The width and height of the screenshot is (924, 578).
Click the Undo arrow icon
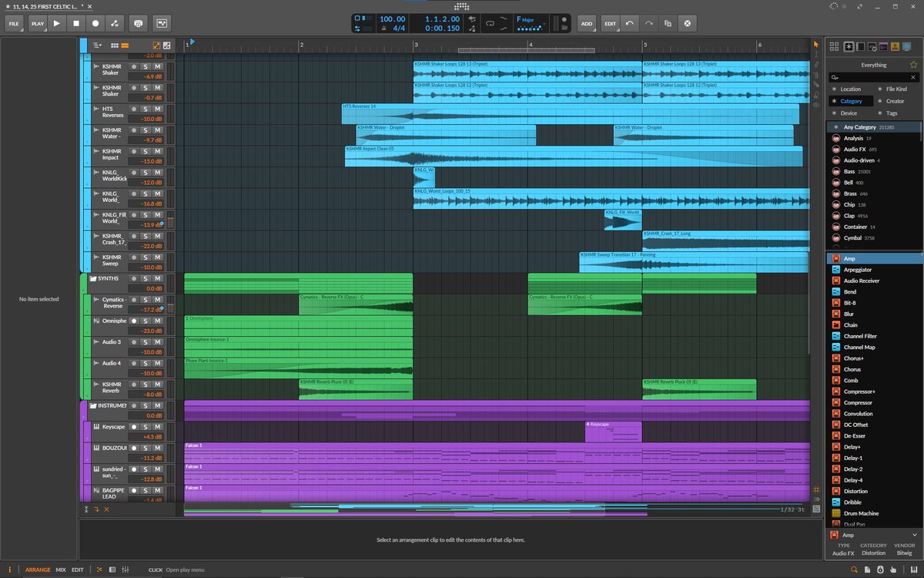pyautogui.click(x=630, y=23)
